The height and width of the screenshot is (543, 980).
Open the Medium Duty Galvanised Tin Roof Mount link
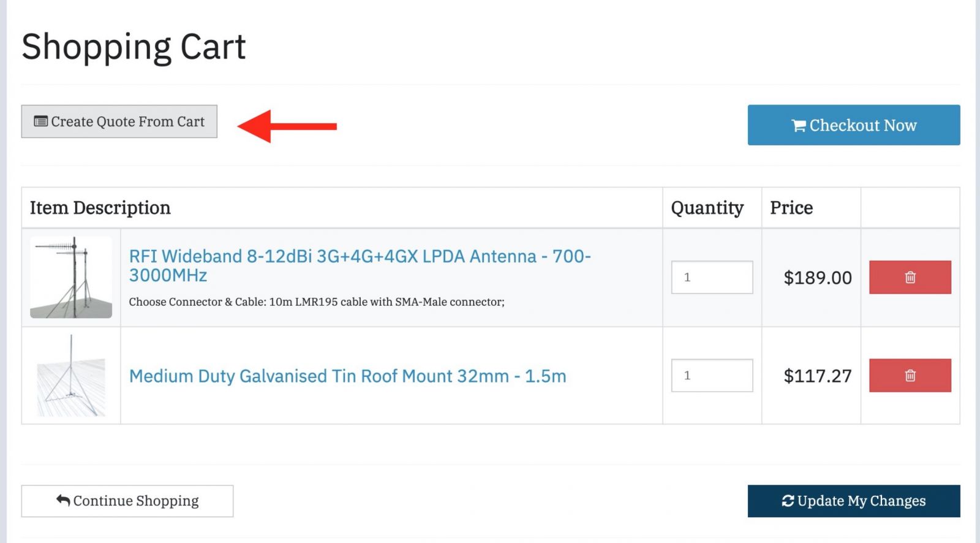click(347, 376)
